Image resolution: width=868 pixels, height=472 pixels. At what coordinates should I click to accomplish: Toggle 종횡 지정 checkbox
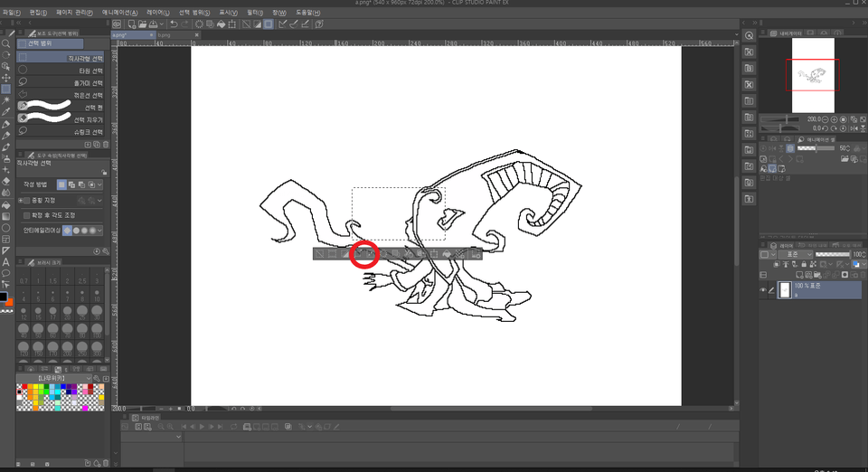pyautogui.click(x=26, y=201)
